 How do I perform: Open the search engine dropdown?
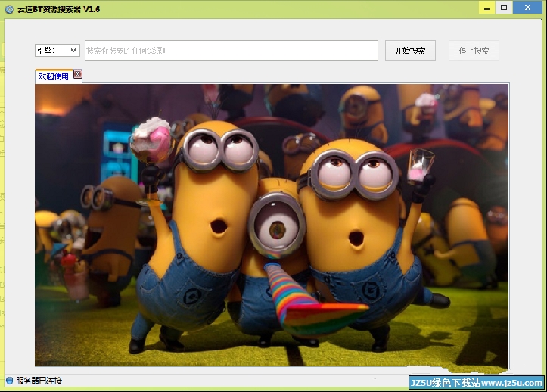click(57, 51)
